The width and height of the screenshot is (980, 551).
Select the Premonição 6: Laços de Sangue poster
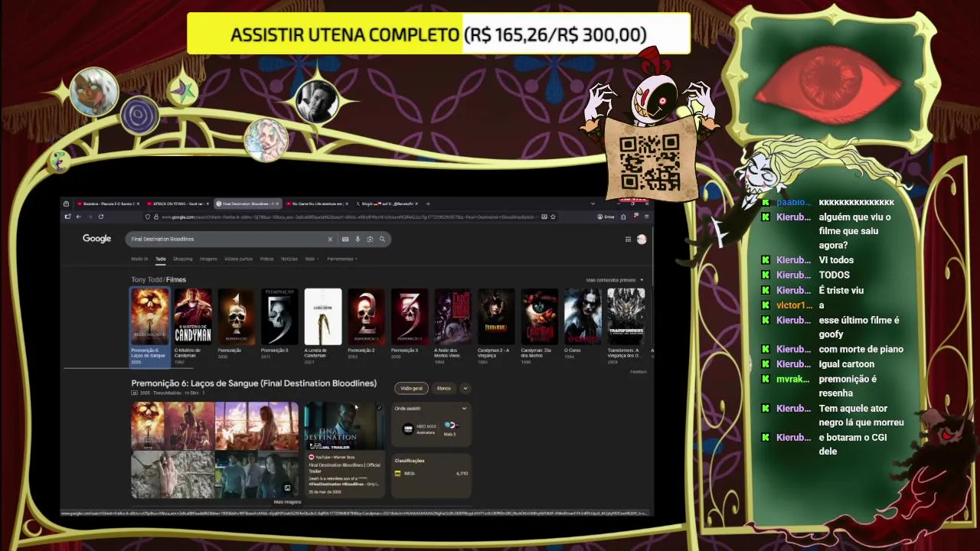pos(149,317)
